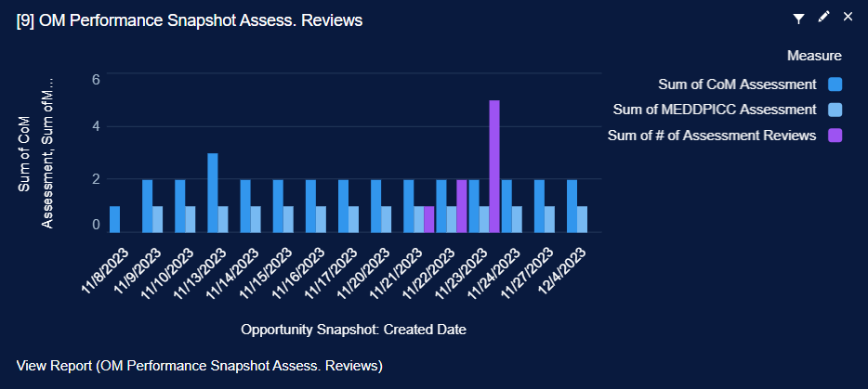This screenshot has width=868, height=389.
Task: Open the filter icon on the chart
Action: pyautogui.click(x=798, y=18)
